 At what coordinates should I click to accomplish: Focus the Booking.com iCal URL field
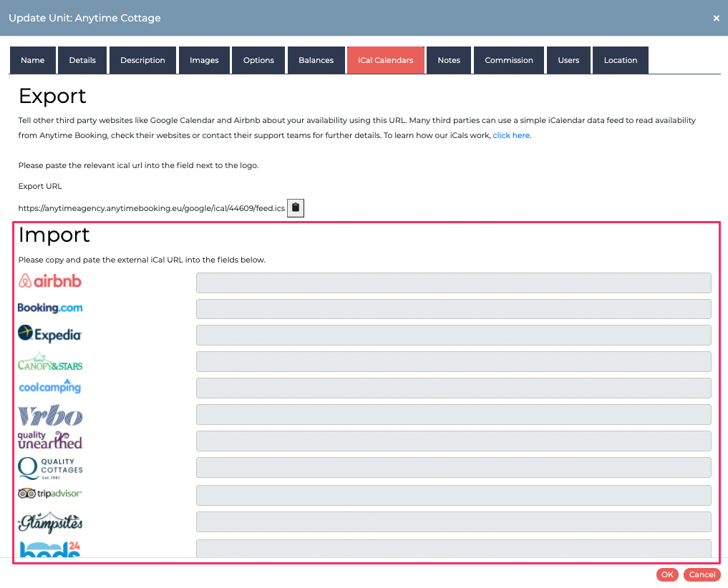pos(454,308)
